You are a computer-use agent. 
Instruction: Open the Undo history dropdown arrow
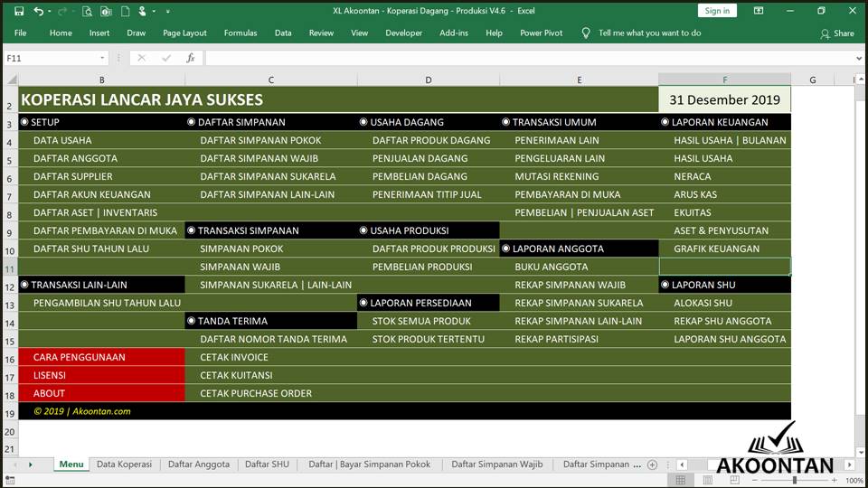[x=49, y=11]
